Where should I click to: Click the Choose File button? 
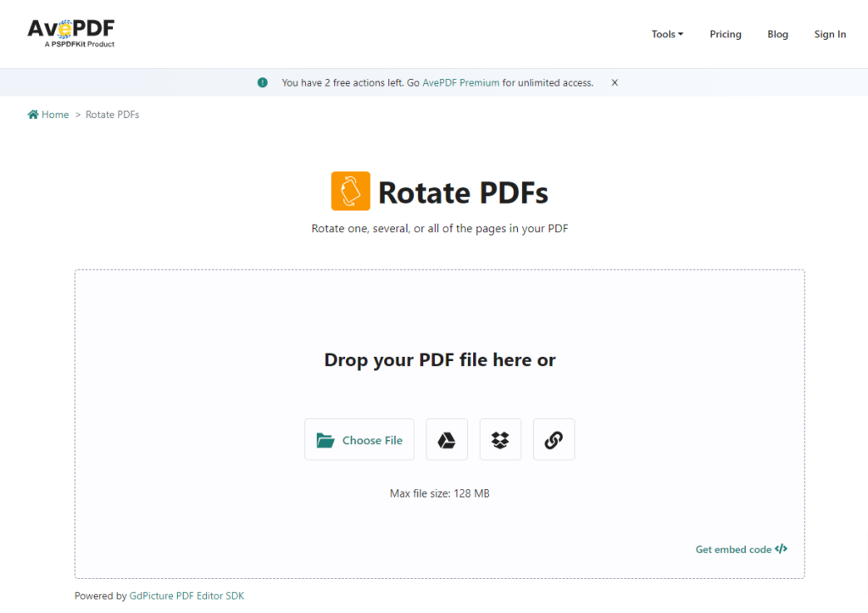point(359,439)
